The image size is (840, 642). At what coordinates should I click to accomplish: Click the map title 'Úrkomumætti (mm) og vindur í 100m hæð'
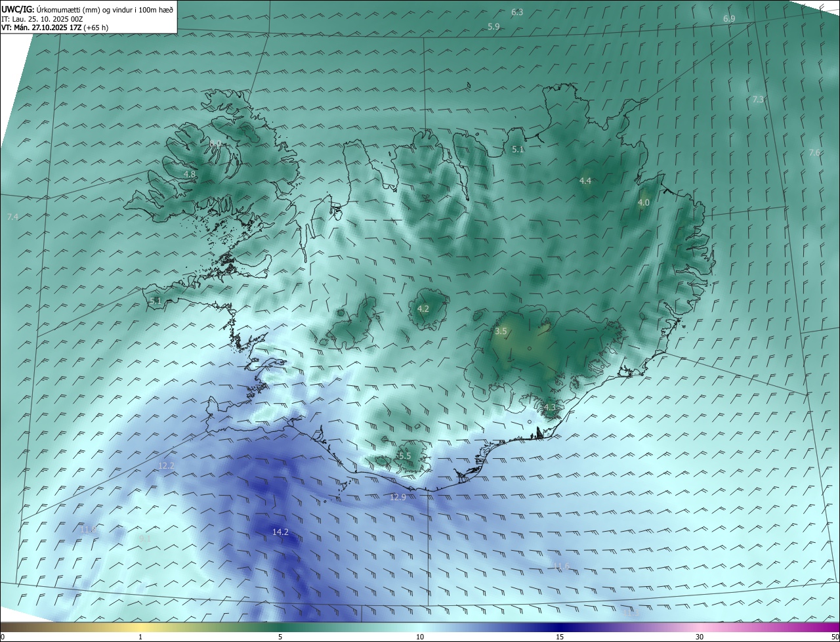tap(104, 9)
